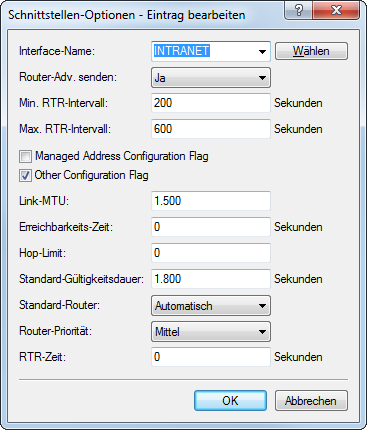
Task: Click the help question mark icon
Action: click(299, 10)
